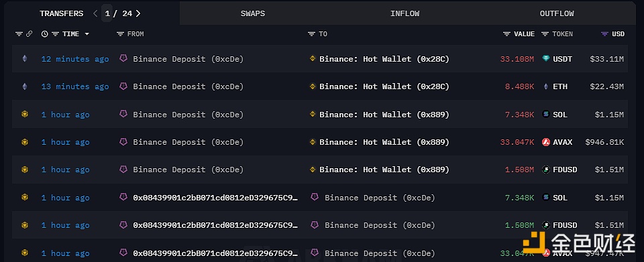Click the Binance logo beside Hot Wallet (0x28C) first row

click(x=313, y=59)
